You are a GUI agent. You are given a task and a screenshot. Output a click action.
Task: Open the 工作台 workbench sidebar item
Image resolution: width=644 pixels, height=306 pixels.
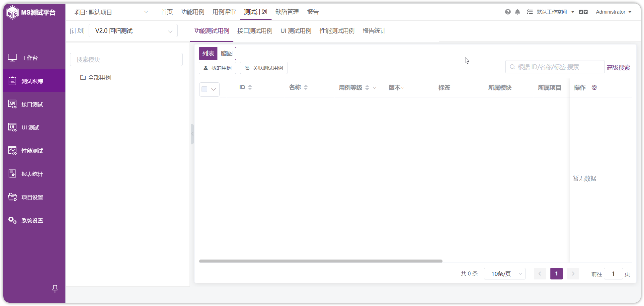click(34, 58)
